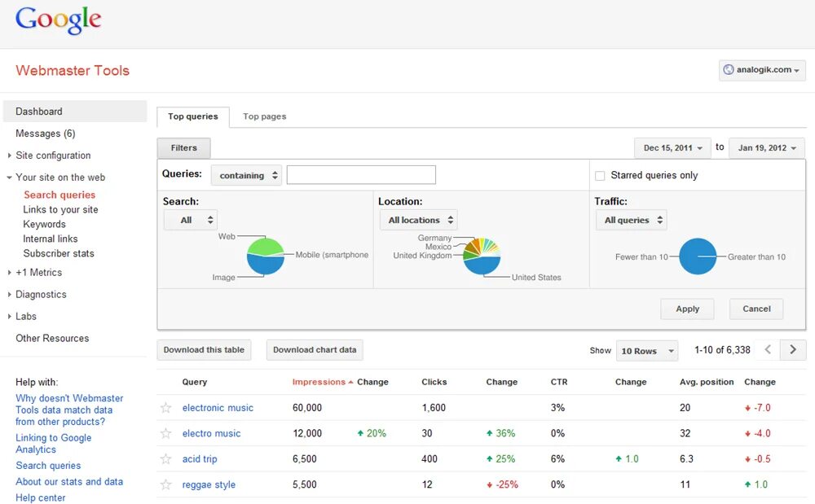
Task: Sort by Clicks column header
Action: [x=434, y=382]
